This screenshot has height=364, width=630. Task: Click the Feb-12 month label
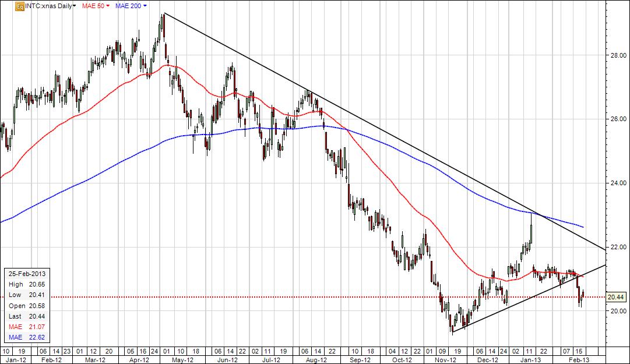52,359
